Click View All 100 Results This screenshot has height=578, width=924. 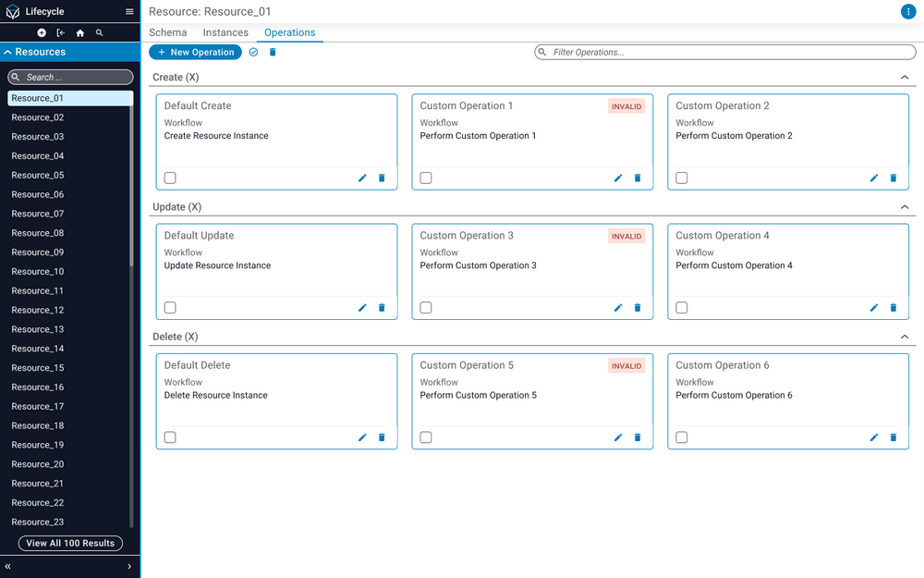click(x=69, y=543)
